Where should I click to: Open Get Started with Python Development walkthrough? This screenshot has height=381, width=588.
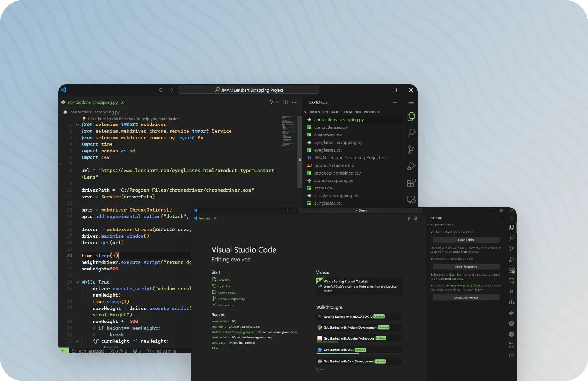pyautogui.click(x=359, y=328)
